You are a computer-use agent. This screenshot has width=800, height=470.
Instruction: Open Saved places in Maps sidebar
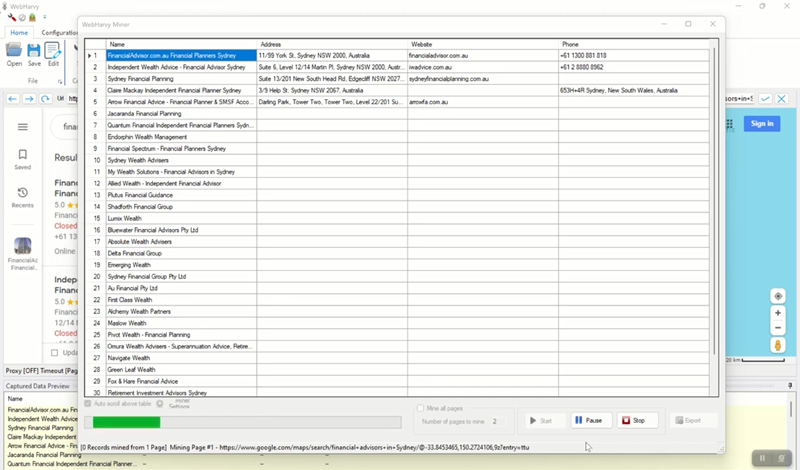[x=22, y=159]
